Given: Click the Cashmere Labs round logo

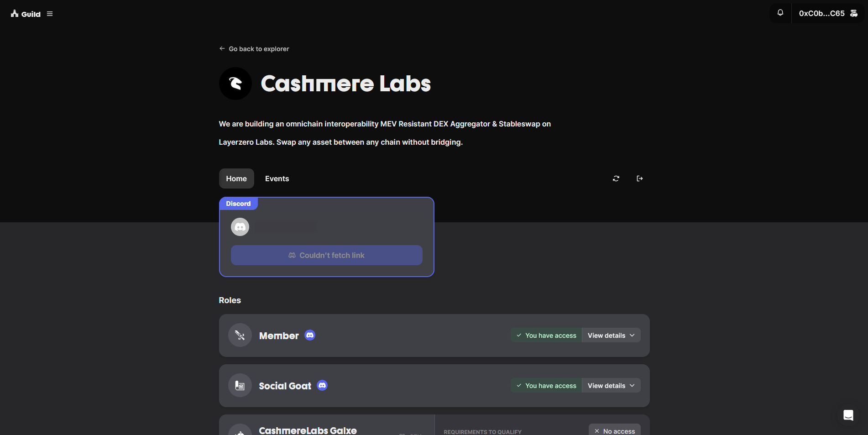Looking at the screenshot, I should (235, 84).
